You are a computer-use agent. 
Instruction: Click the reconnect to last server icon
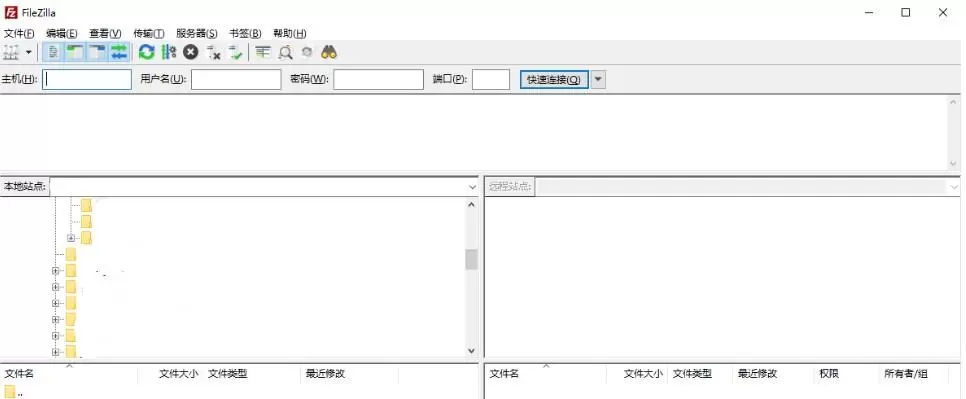(235, 52)
